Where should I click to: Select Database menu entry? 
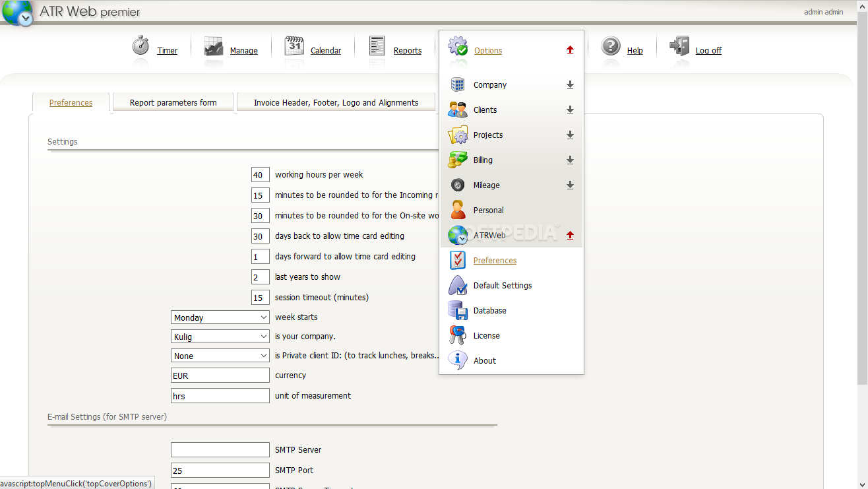[490, 311]
